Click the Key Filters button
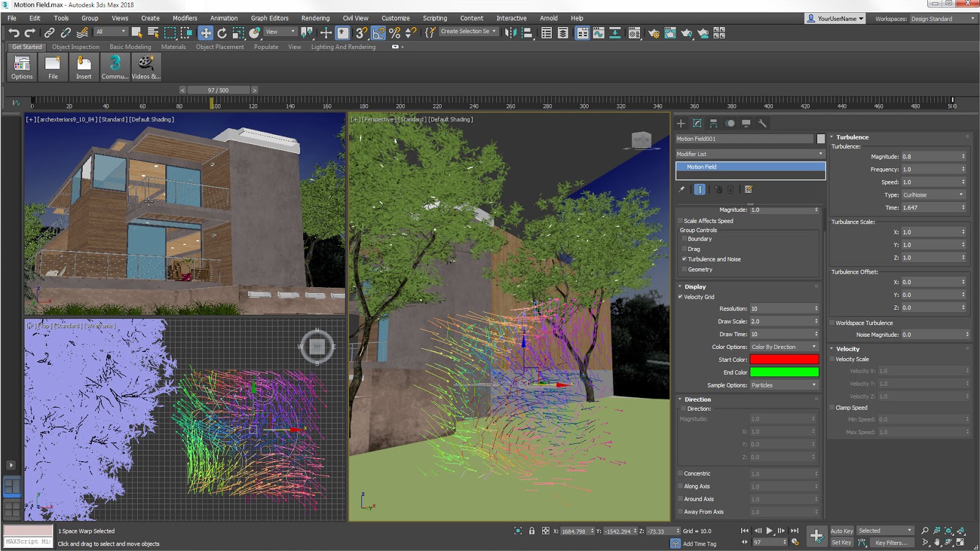The image size is (980, 551). (892, 542)
